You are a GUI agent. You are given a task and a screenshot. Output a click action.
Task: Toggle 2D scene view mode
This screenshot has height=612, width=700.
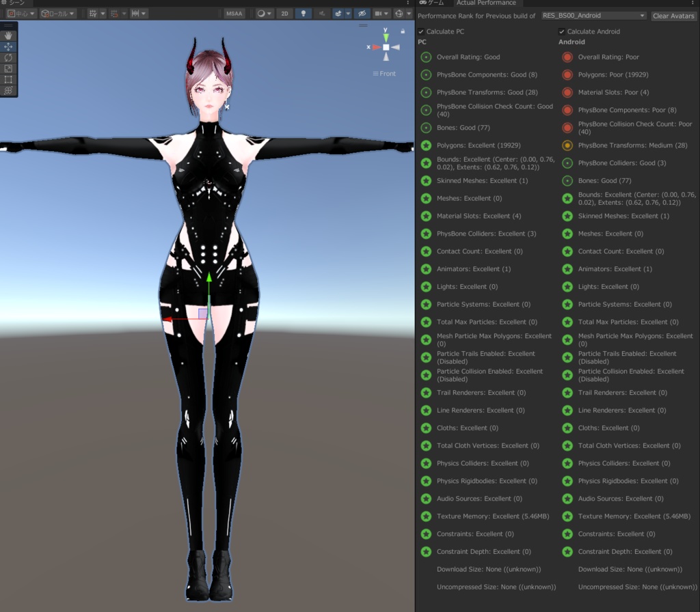(x=284, y=14)
